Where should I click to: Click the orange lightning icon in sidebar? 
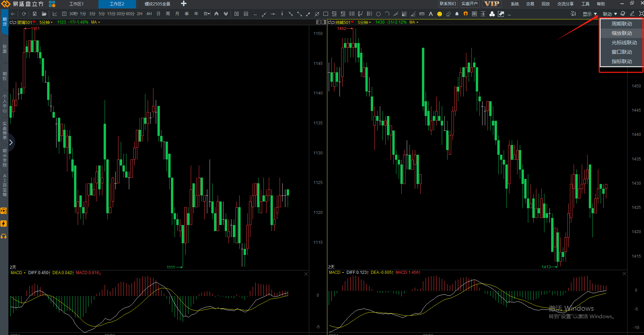(x=4, y=224)
